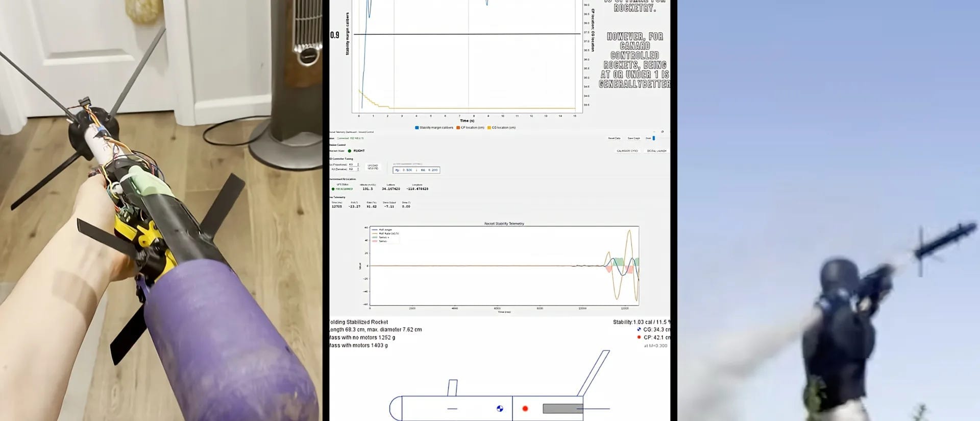The image size is (980, 421).
Task: Click the Latitude value 34.167420
Action: 391,189
